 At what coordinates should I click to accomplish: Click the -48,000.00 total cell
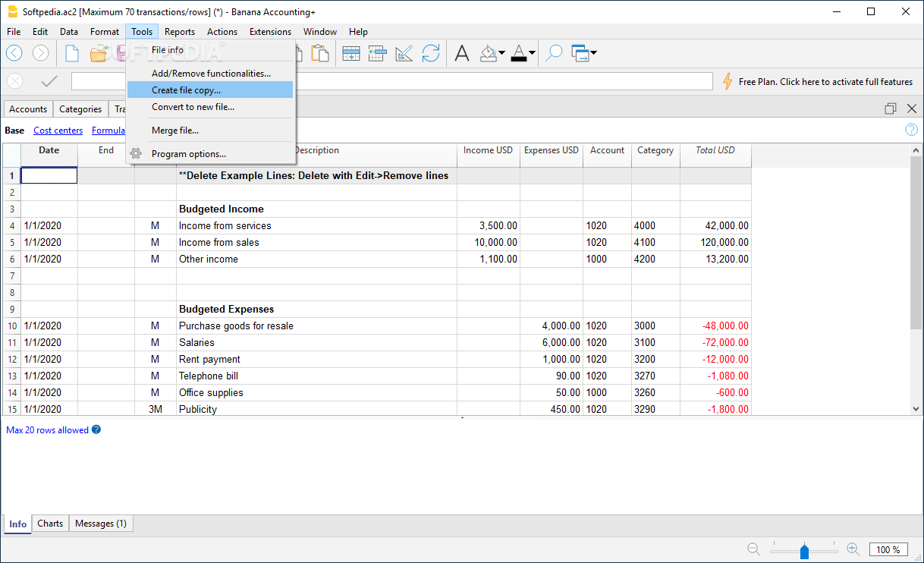click(715, 326)
